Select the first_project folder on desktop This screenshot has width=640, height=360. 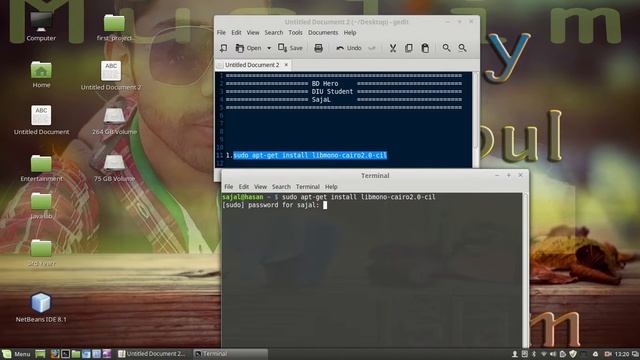point(114,27)
